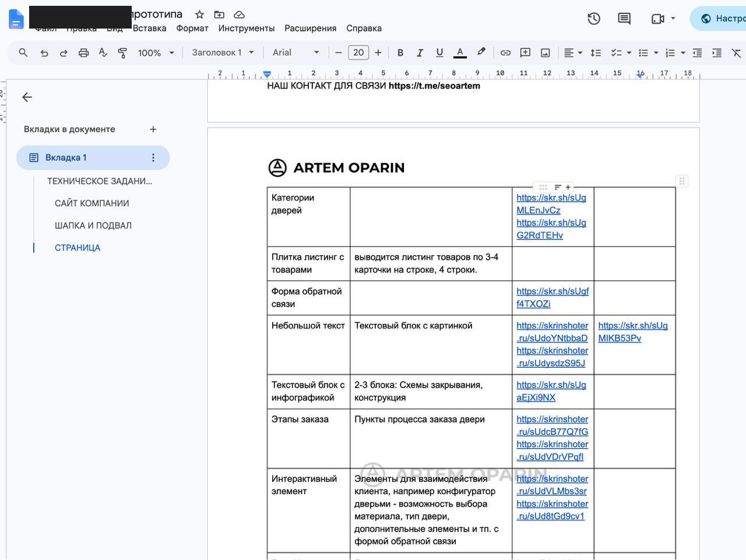
Task: Open link https://skr.sh/sUgMIKB53Pv
Action: pyautogui.click(x=633, y=332)
